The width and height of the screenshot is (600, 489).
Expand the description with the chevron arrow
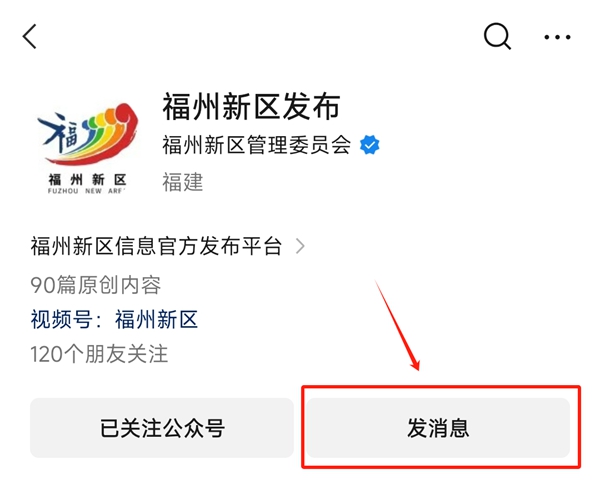pyautogui.click(x=300, y=246)
